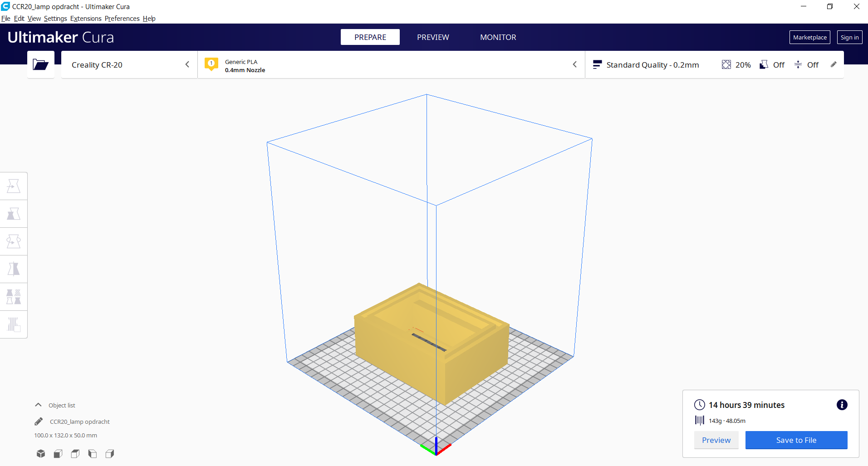The height and width of the screenshot is (466, 868).
Task: Click the extruder 1 material icon
Action: pyautogui.click(x=211, y=64)
